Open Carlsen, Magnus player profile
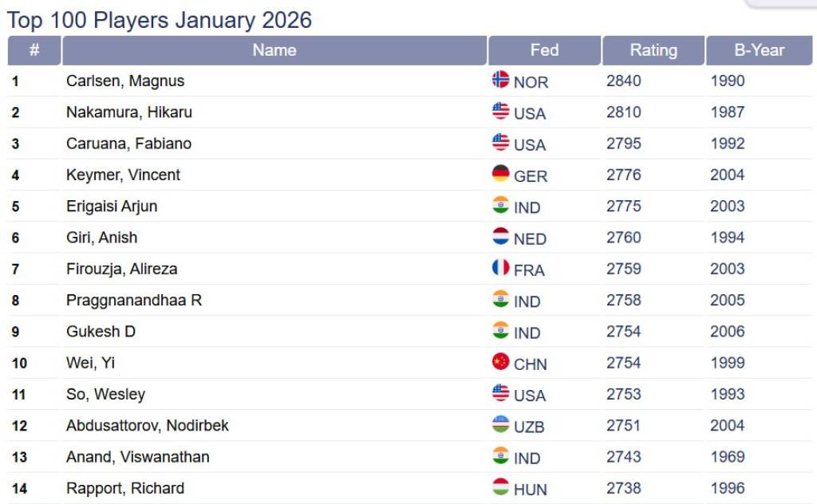817x504 pixels. 125,81
